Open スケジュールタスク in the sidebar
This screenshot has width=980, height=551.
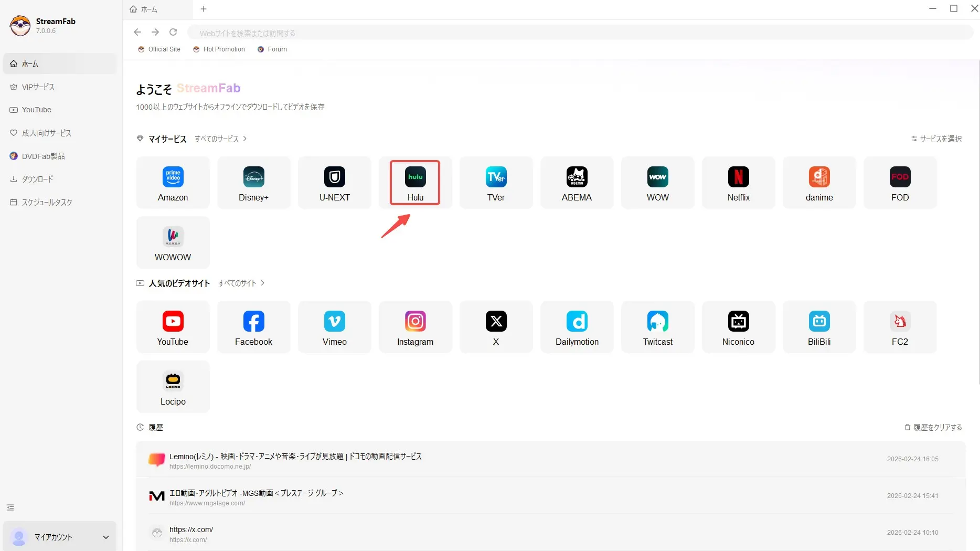point(60,202)
